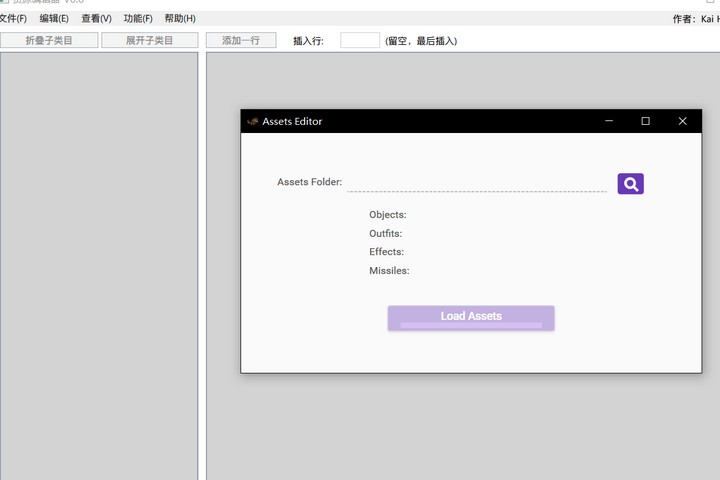Minimize the Assets Editor dialog
Image resolution: width=720 pixels, height=480 pixels.
point(608,121)
